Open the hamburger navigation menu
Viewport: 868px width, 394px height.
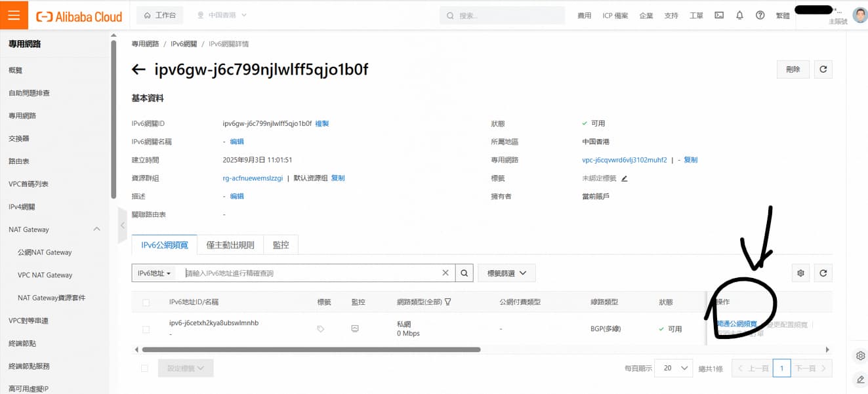click(14, 15)
